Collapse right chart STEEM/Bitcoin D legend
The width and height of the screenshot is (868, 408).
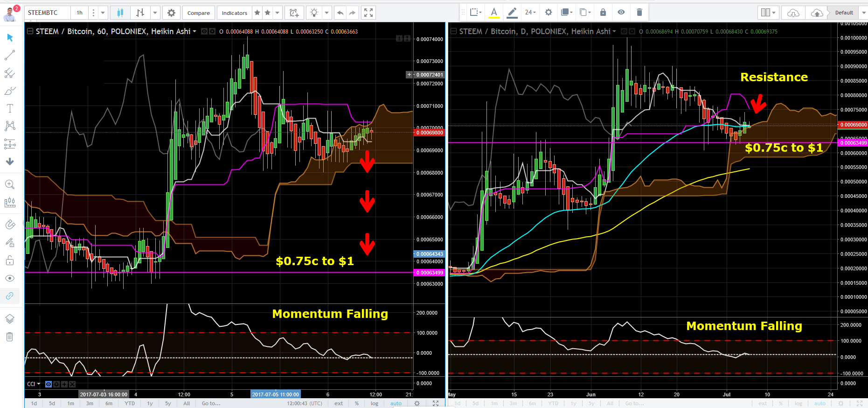pos(453,31)
